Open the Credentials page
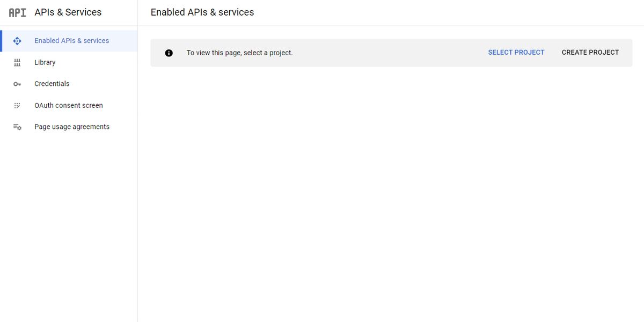The width and height of the screenshot is (644, 322). click(x=69, y=84)
